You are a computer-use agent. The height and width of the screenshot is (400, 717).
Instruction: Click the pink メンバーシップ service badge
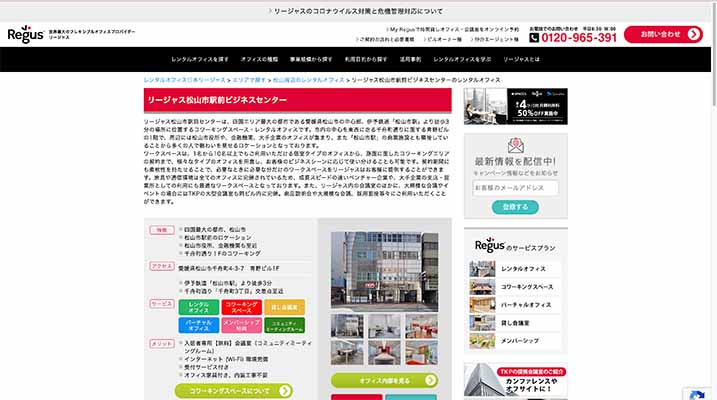coord(241,325)
